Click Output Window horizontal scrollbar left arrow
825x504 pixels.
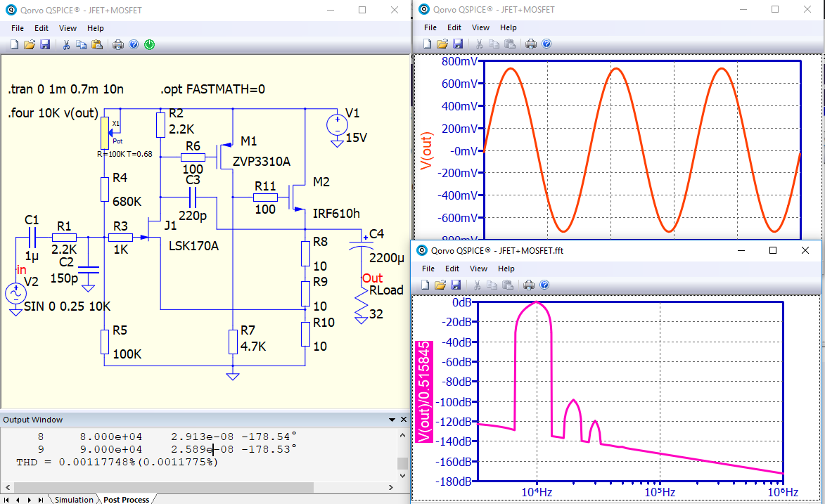click(x=8, y=487)
